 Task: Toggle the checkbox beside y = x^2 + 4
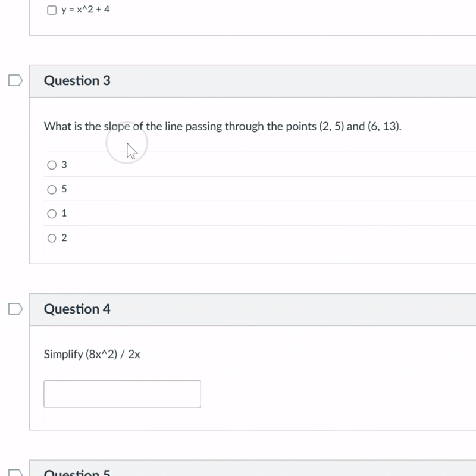coord(52,9)
